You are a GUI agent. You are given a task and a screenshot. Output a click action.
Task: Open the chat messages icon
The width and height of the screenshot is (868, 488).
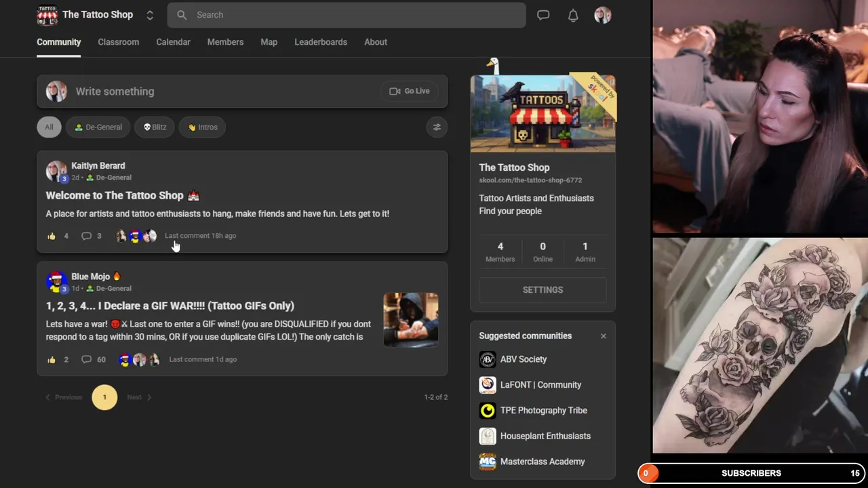543,15
